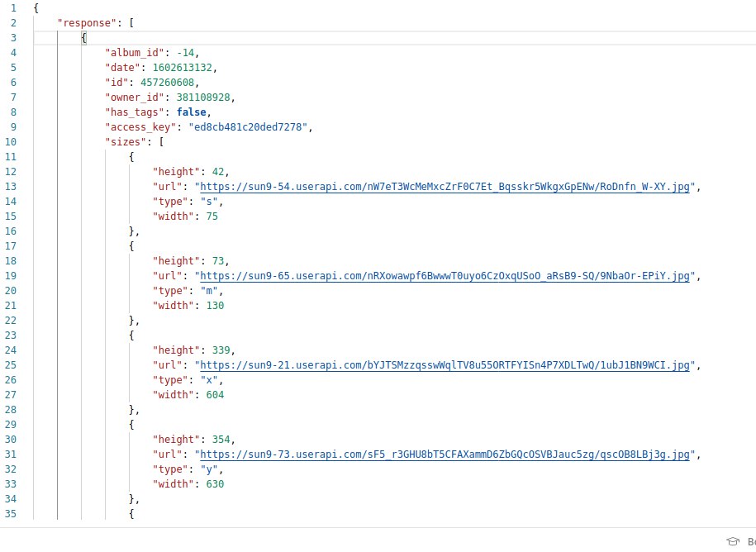Click the height value 73
The width and height of the screenshot is (756, 552).
[x=218, y=261]
